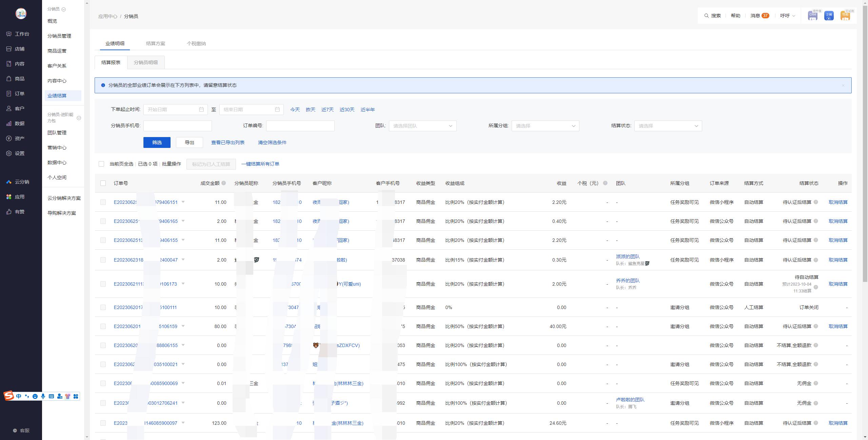
Task: Click the help icon next to 成交金额
Action: (224, 183)
